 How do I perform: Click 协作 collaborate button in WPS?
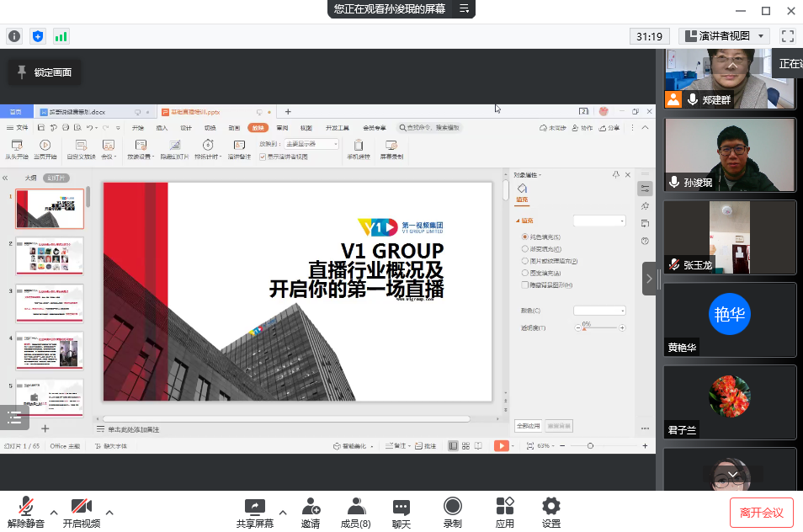point(582,128)
